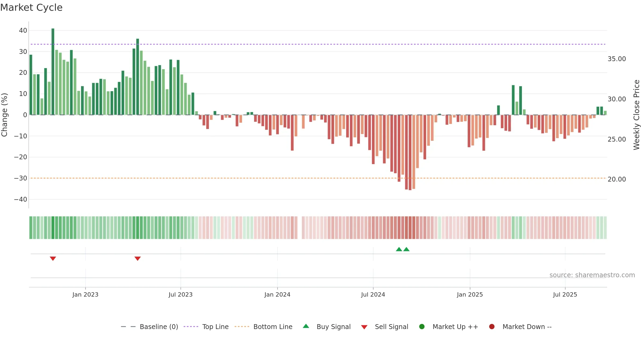The image size is (644, 362).
Task: Click the darkest green heat strip cell on the left
Action: [x=53, y=228]
